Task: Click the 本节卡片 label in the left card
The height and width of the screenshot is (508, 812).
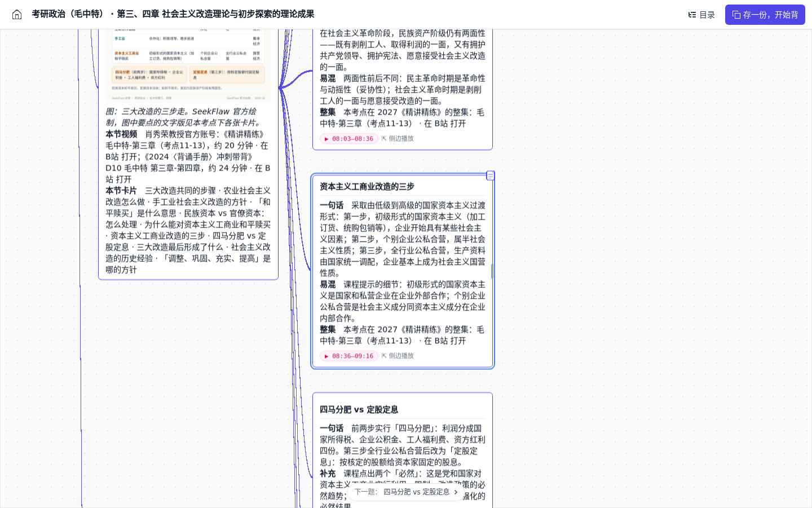Action: pyautogui.click(x=121, y=191)
